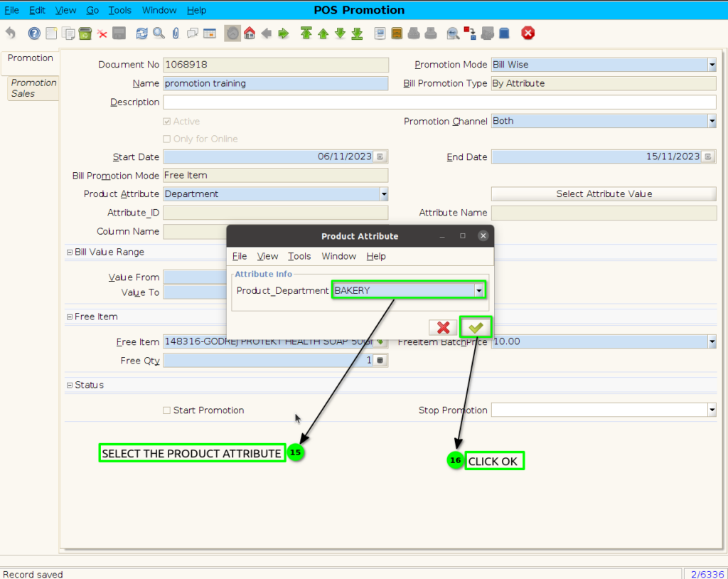Open the Promotion Mode dropdown arrow
728x579 pixels.
712,65
